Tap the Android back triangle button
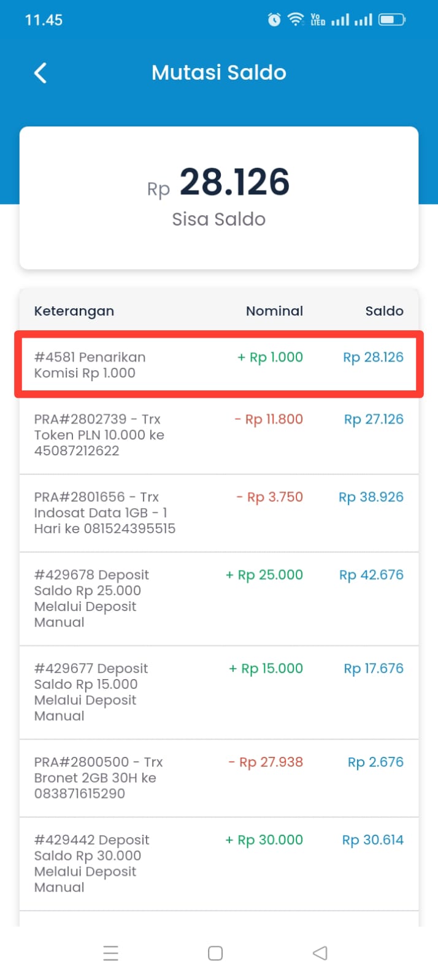438x980 pixels. [320, 953]
